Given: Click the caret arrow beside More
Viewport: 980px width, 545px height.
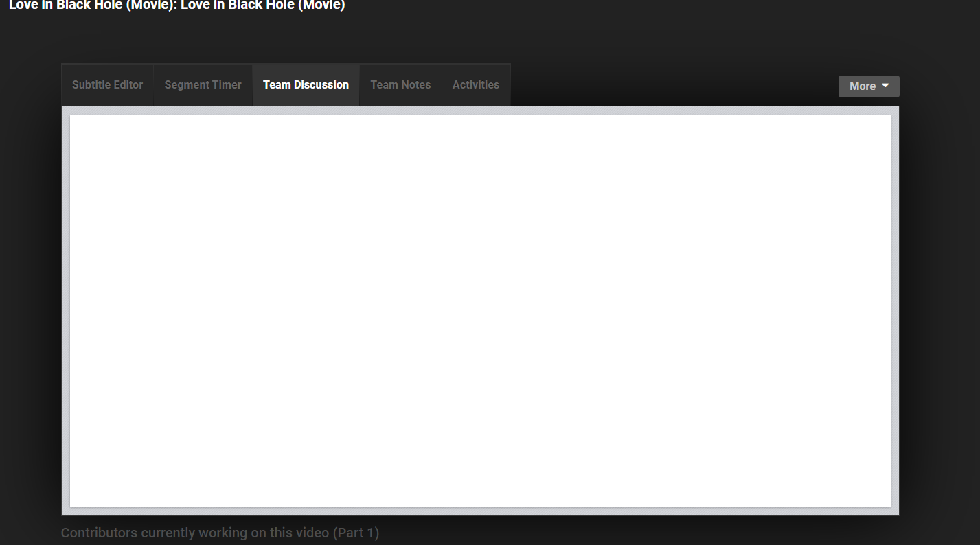Looking at the screenshot, I should (885, 86).
